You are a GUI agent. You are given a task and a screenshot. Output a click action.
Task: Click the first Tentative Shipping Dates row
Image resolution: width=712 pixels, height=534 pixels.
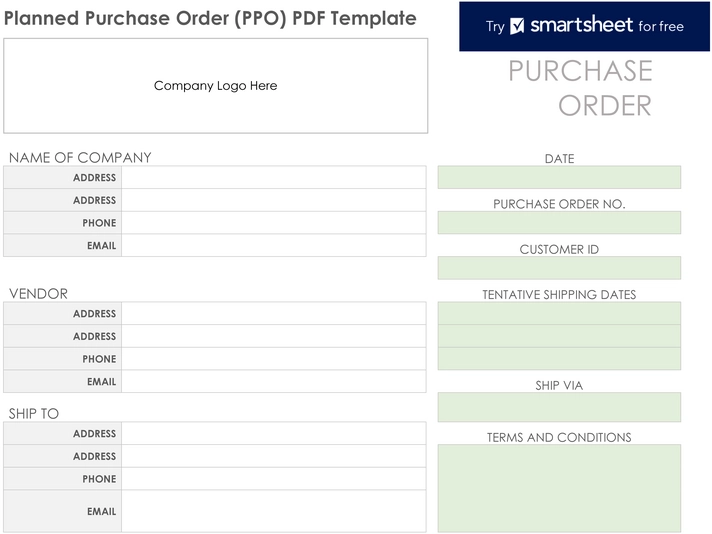[x=559, y=313]
